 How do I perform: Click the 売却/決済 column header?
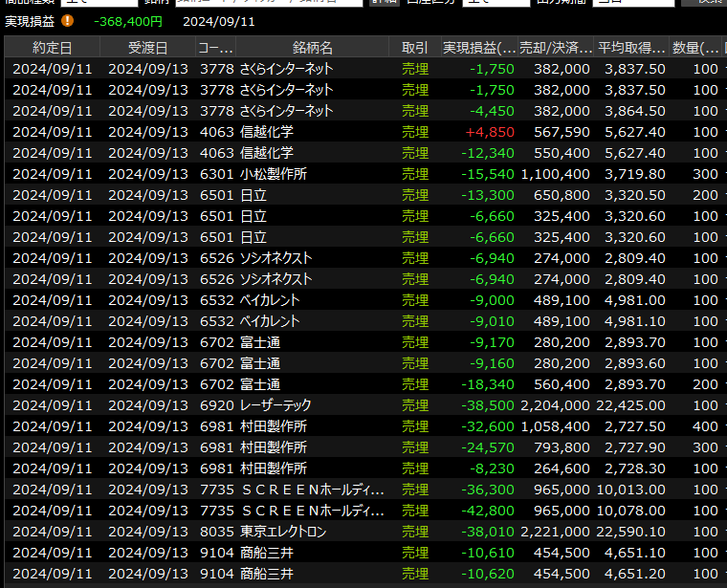tap(558, 48)
